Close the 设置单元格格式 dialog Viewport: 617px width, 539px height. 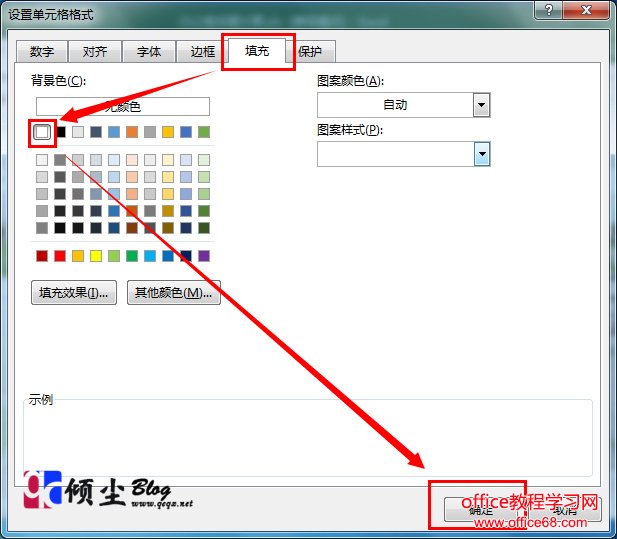point(586,10)
